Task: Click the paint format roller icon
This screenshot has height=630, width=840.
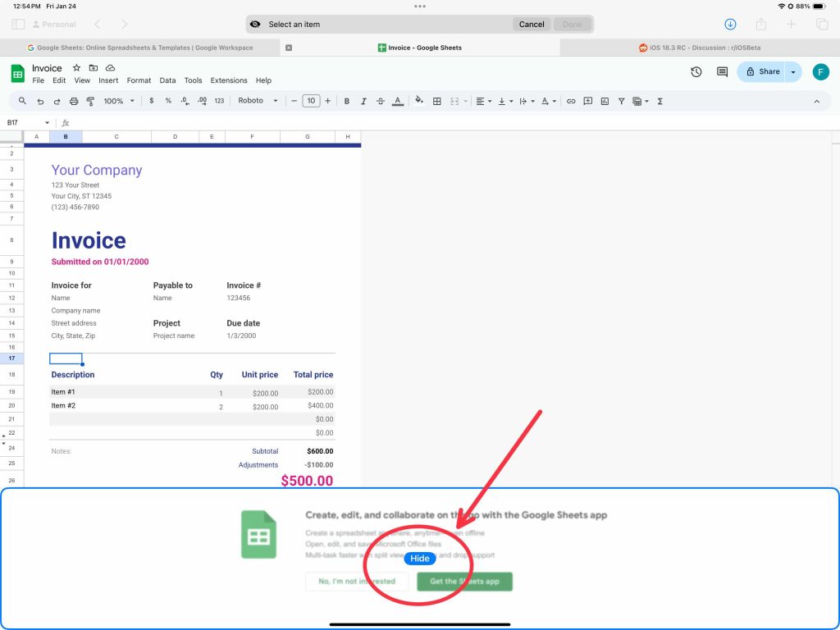Action: click(90, 101)
